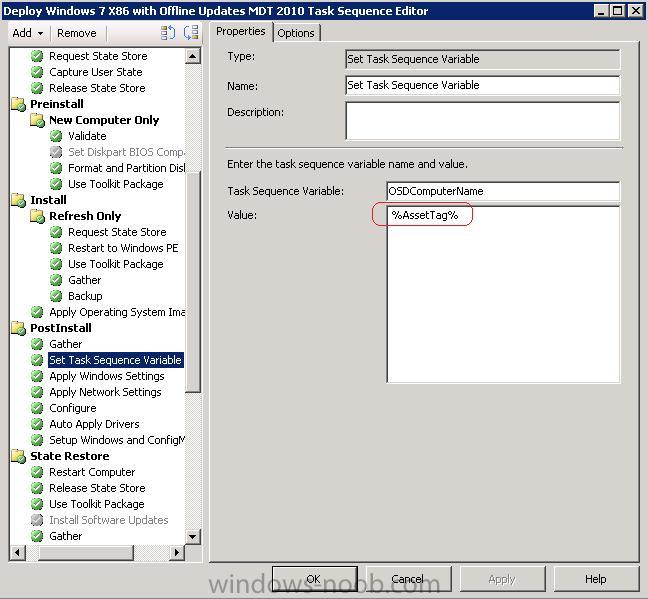Click the check icon beside Apply Operating System Image

pos(37,312)
